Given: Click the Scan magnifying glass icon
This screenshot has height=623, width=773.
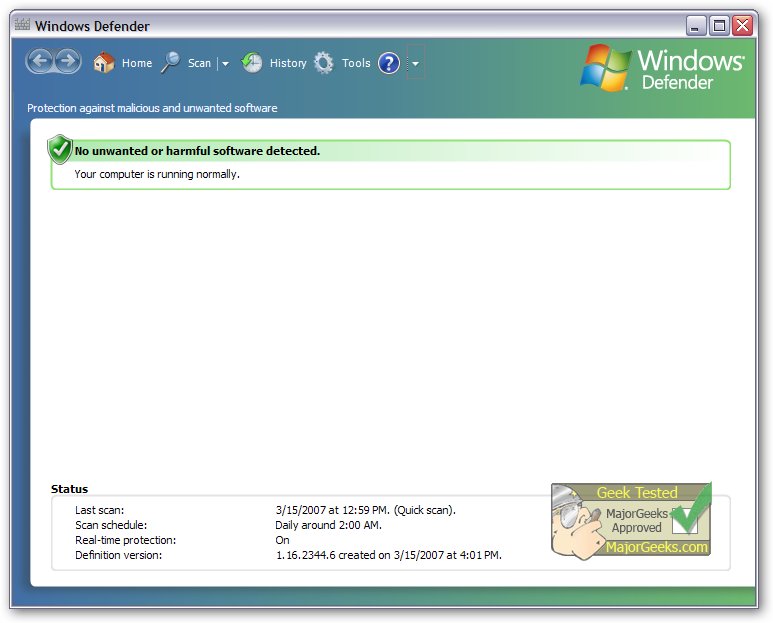Looking at the screenshot, I should [171, 63].
